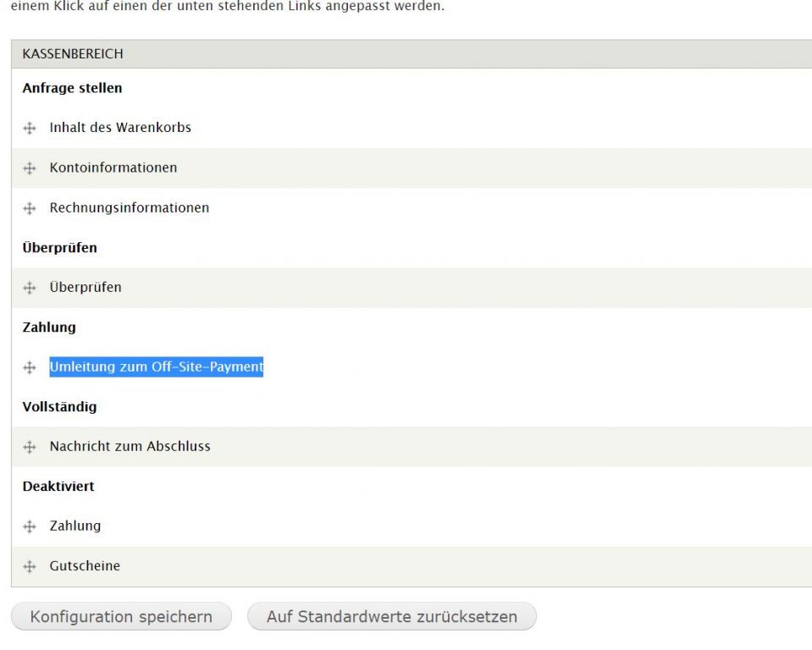The height and width of the screenshot is (650, 812).
Task: Click Auf Standardwerte zurücksetzen button
Action: coord(391,616)
